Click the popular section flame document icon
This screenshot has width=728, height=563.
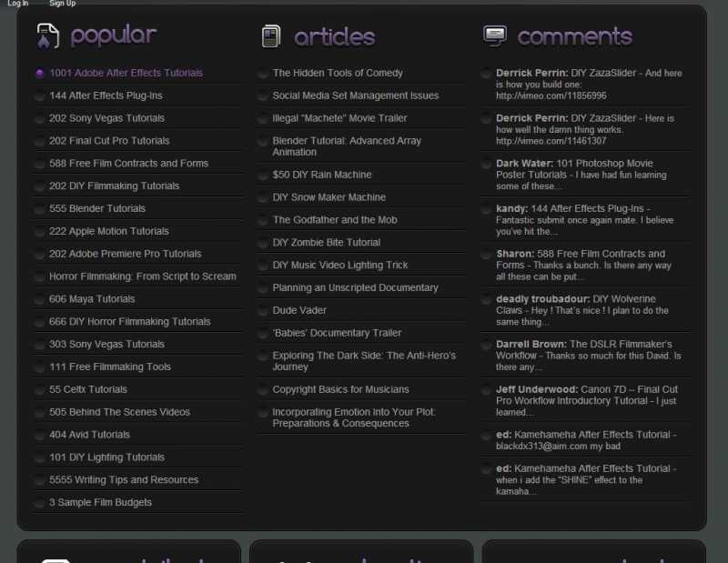click(x=48, y=35)
